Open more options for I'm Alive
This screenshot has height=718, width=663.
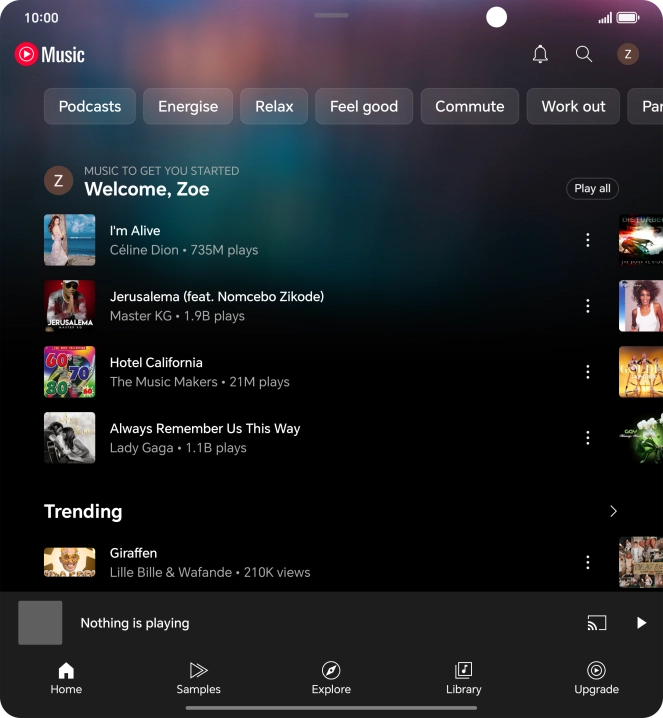point(588,240)
